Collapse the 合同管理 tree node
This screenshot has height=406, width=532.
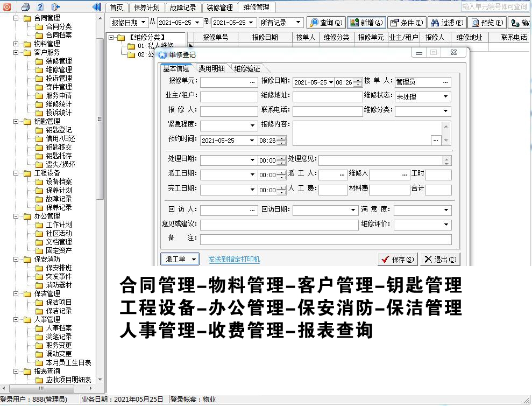pyautogui.click(x=16, y=18)
